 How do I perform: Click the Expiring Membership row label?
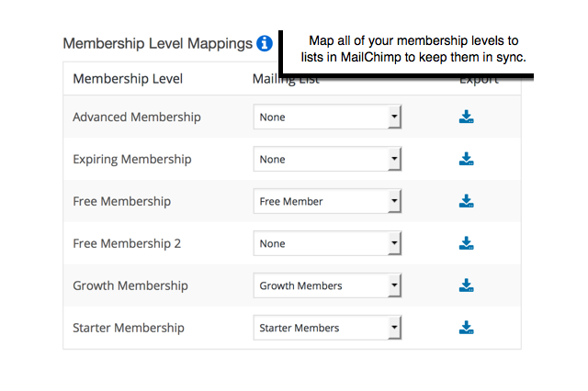click(x=131, y=160)
